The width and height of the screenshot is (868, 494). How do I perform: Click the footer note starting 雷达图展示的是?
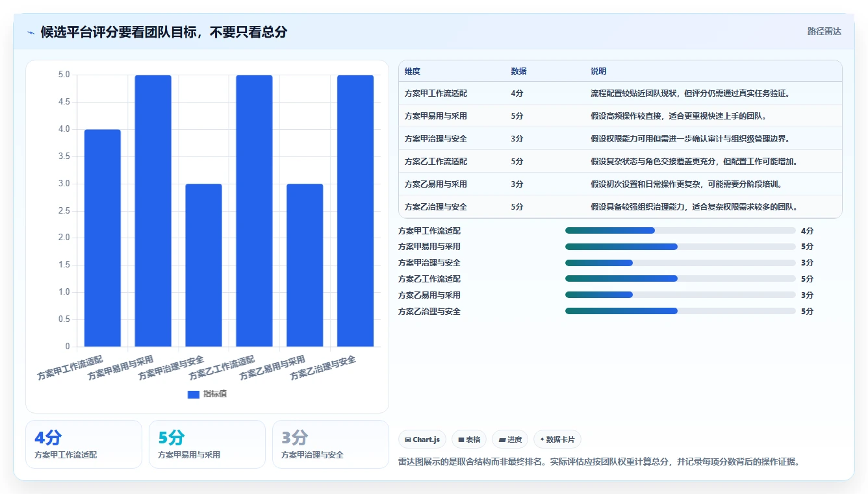pos(598,462)
